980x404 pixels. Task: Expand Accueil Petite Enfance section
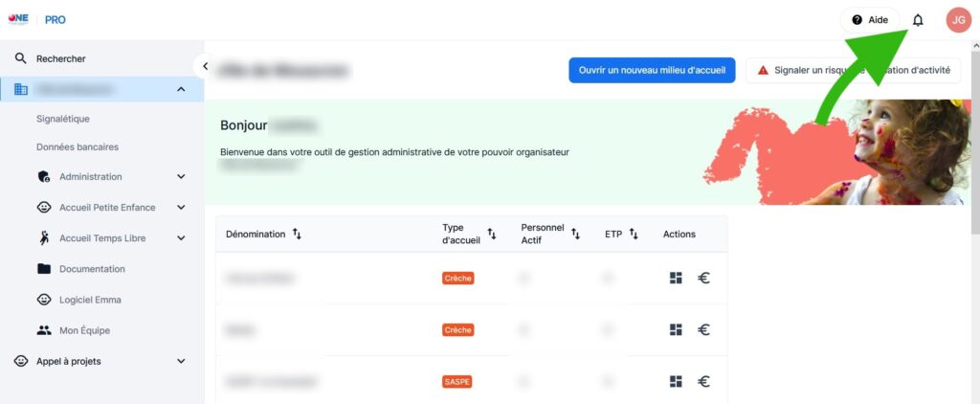[x=181, y=207]
